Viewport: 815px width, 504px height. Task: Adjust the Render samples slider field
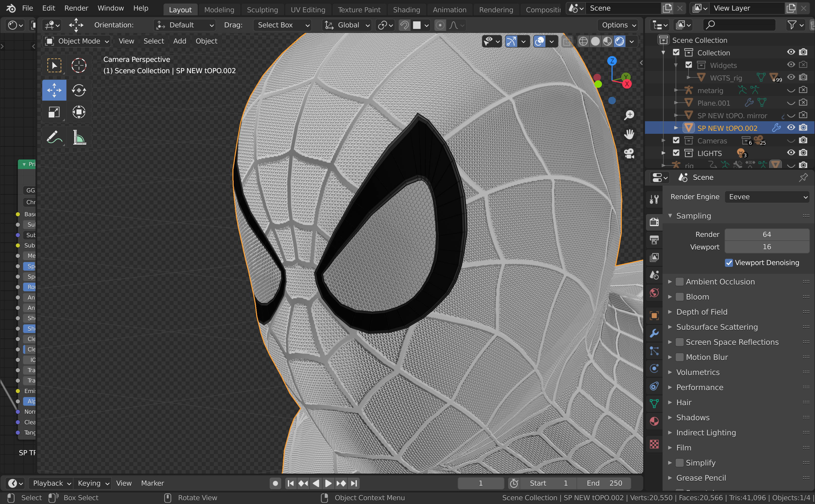pos(767,234)
